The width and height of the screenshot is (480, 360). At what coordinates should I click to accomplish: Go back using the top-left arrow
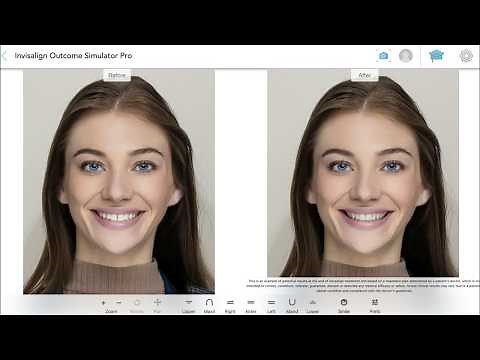[x=4, y=56]
